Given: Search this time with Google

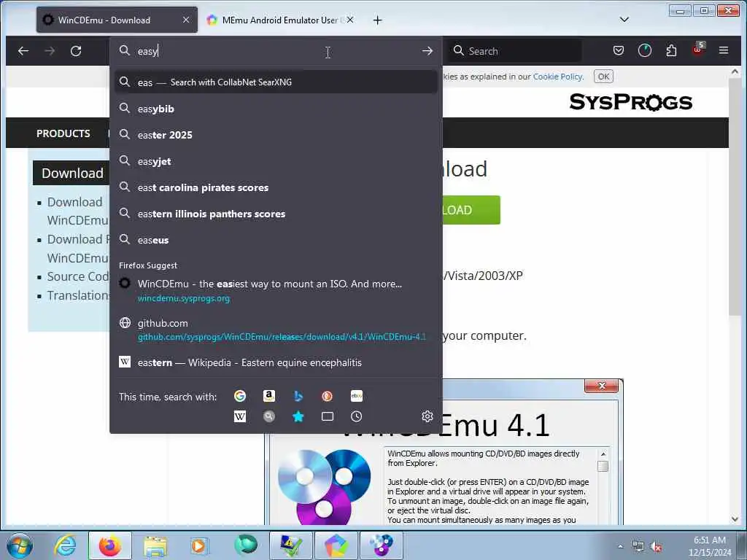Looking at the screenshot, I should (239, 396).
